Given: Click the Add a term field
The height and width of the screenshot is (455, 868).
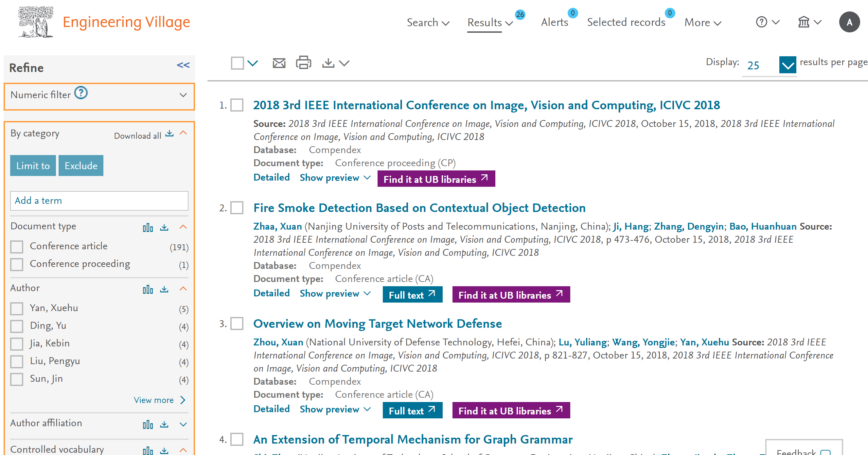Looking at the screenshot, I should 99,201.
